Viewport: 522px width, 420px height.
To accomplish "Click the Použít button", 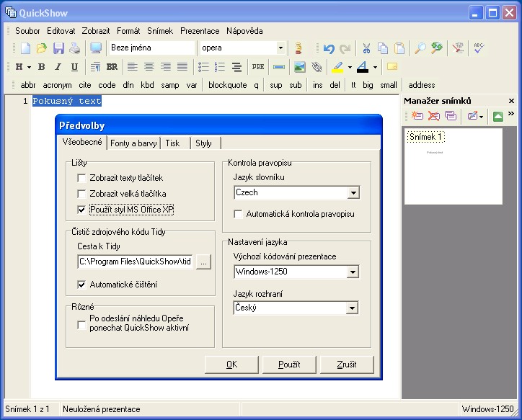I will click(x=289, y=365).
